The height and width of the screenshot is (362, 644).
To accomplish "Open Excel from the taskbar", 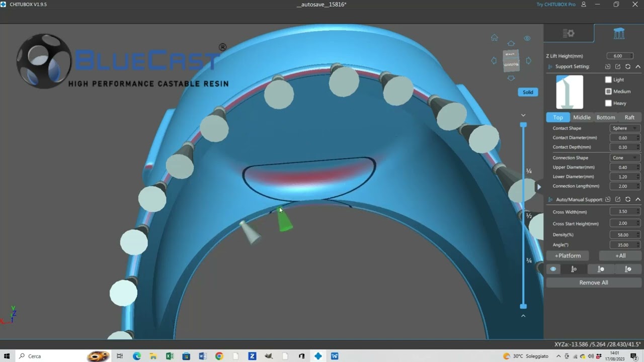I will tap(170, 356).
